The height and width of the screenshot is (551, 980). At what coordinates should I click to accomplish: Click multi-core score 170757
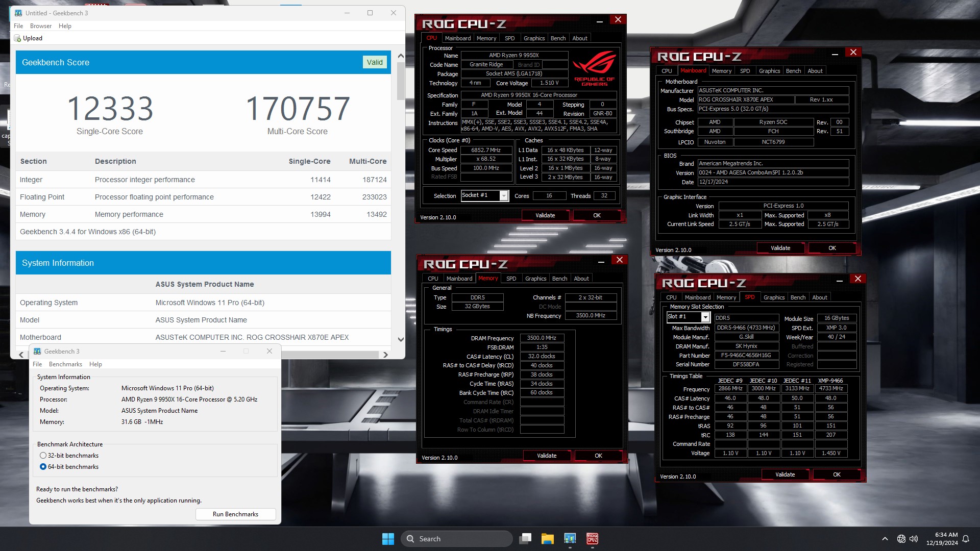tap(298, 108)
